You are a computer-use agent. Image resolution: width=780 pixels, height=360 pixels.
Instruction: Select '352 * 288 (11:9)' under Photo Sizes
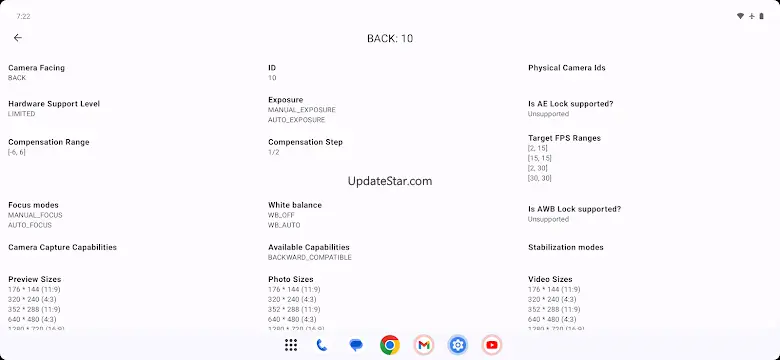click(x=294, y=309)
